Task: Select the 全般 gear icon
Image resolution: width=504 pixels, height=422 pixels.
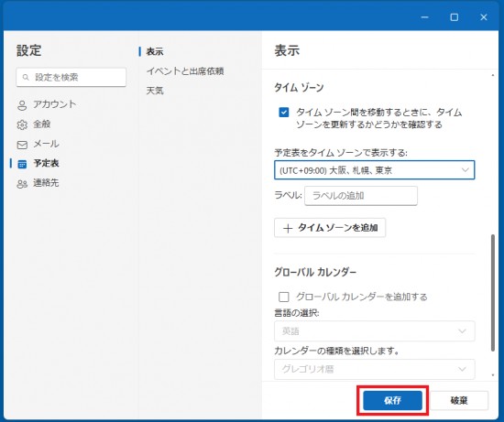Action: pyautogui.click(x=22, y=124)
